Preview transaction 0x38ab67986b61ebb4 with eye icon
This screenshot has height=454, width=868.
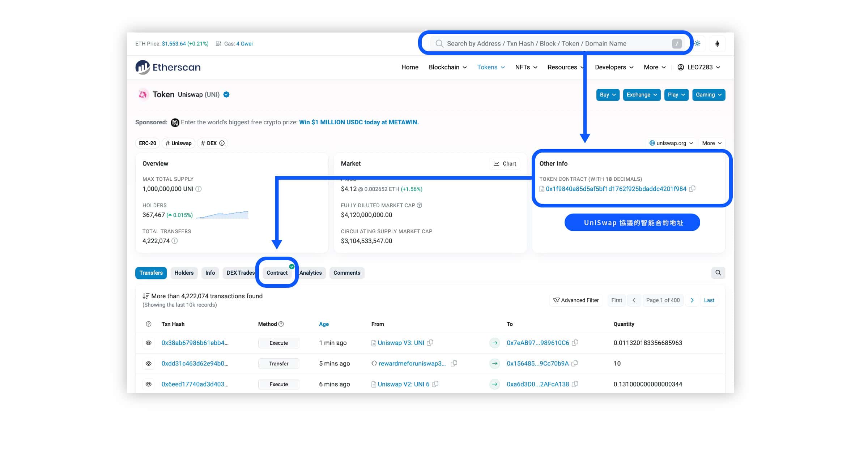[148, 343]
